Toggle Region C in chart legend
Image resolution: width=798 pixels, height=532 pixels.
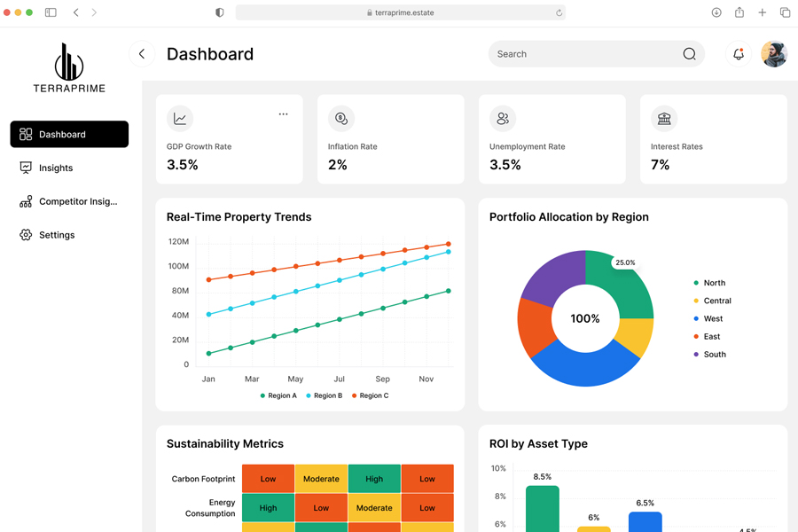(370, 395)
